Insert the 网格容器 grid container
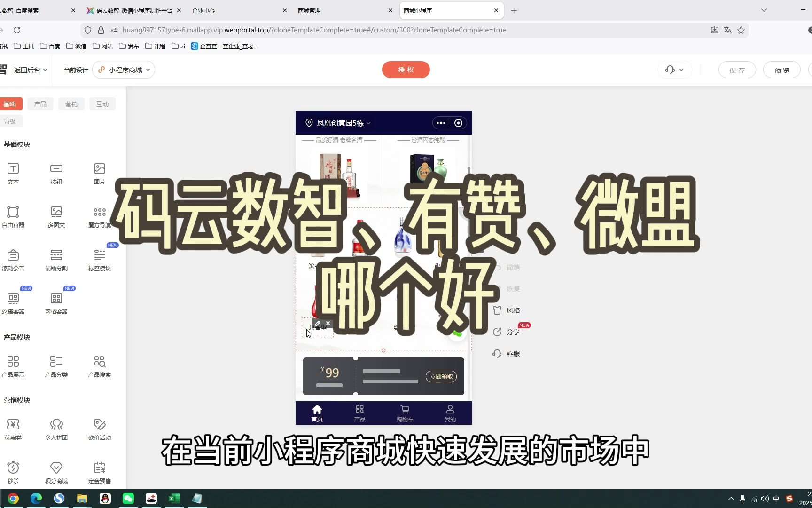Image resolution: width=812 pixels, height=508 pixels. (56, 303)
